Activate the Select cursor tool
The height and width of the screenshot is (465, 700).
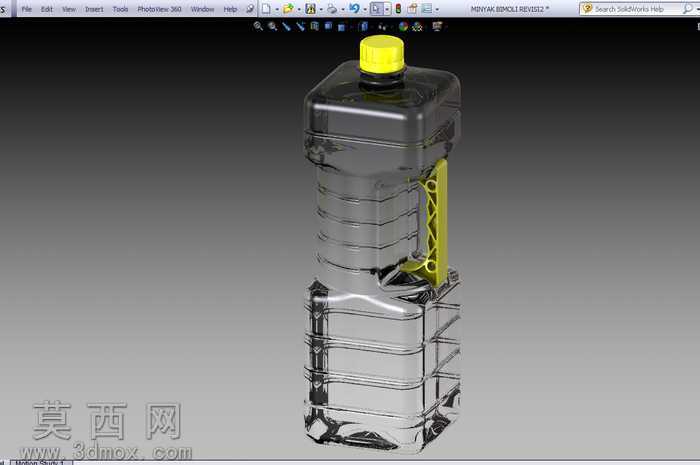click(376, 9)
